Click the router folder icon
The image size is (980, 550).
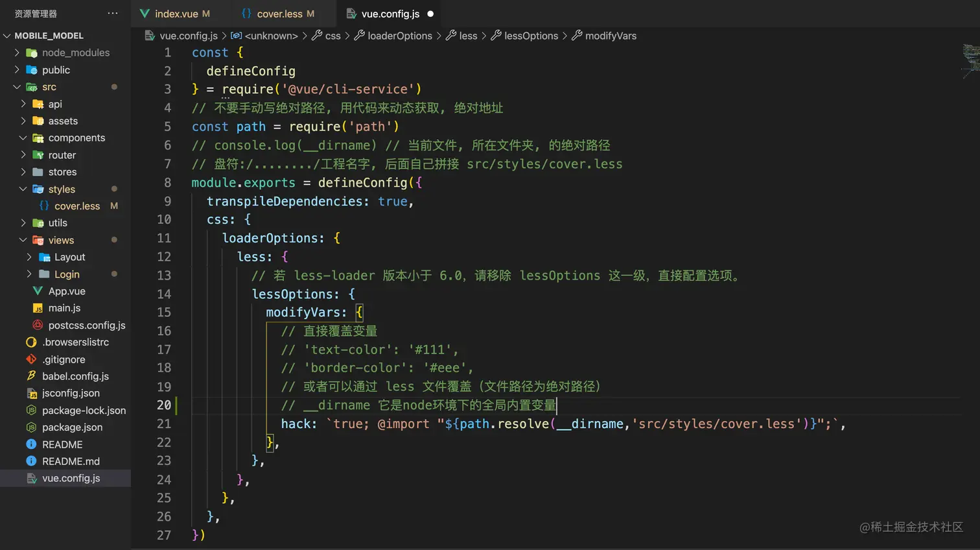pos(38,155)
